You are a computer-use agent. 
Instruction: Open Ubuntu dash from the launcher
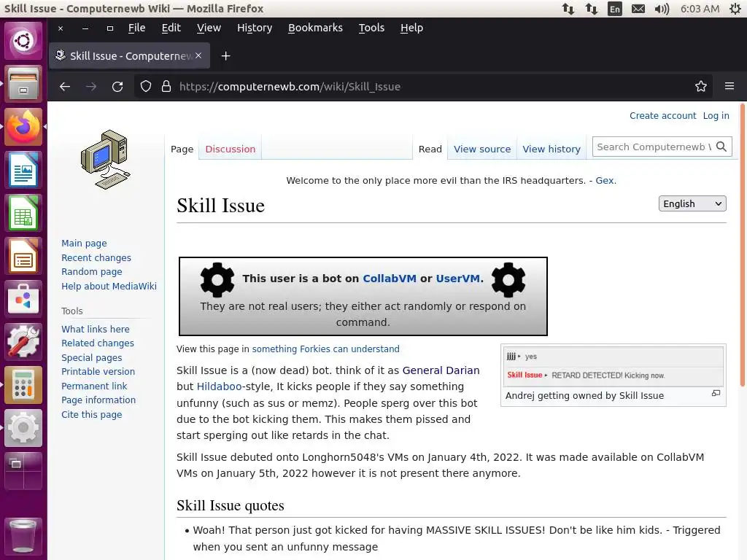[x=23, y=41]
